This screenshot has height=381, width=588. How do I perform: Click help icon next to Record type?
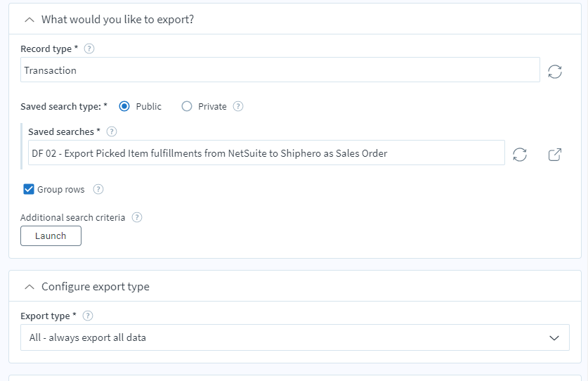(89, 49)
